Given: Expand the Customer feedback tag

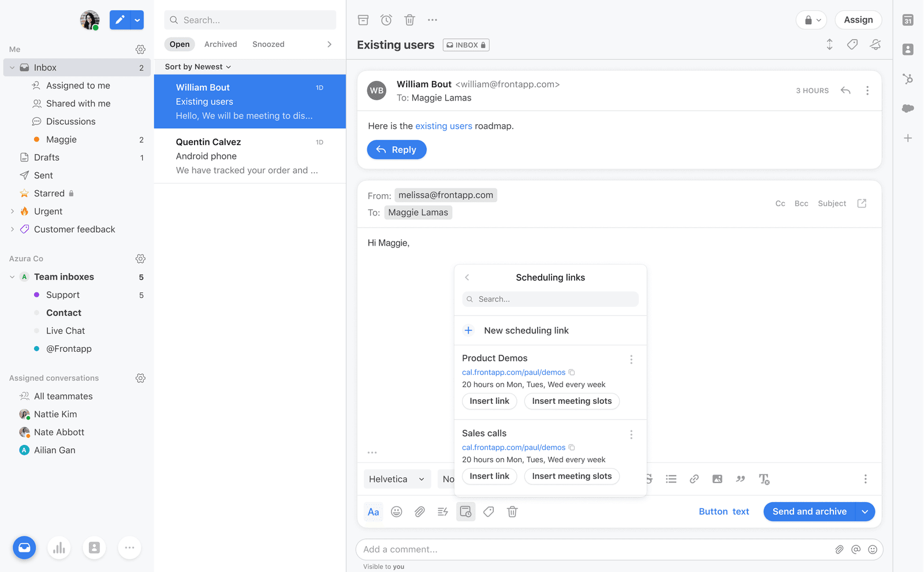Looking at the screenshot, I should click(12, 229).
